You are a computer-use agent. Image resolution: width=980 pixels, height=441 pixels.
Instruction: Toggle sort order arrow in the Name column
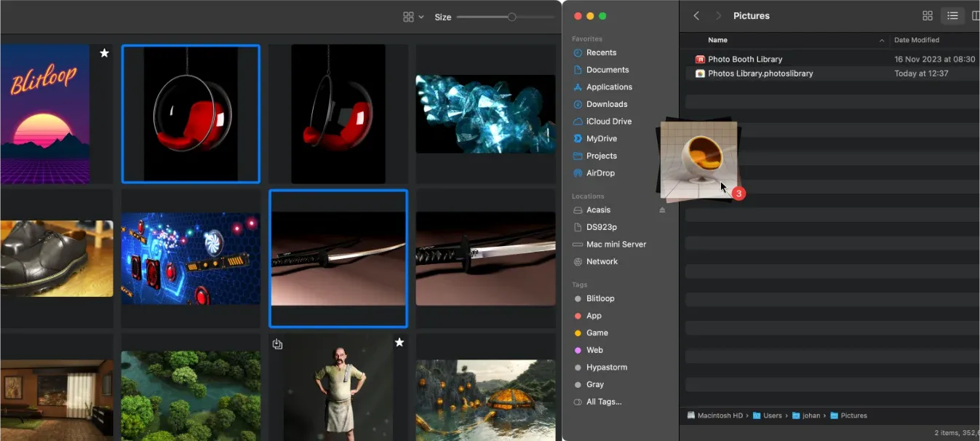click(x=882, y=41)
